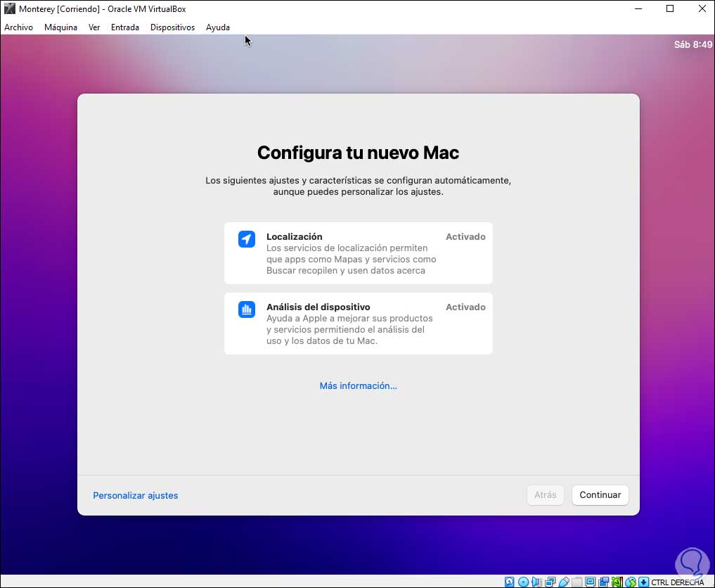
Task: Click the CTRL DERECHA host key label
Action: 677,582
